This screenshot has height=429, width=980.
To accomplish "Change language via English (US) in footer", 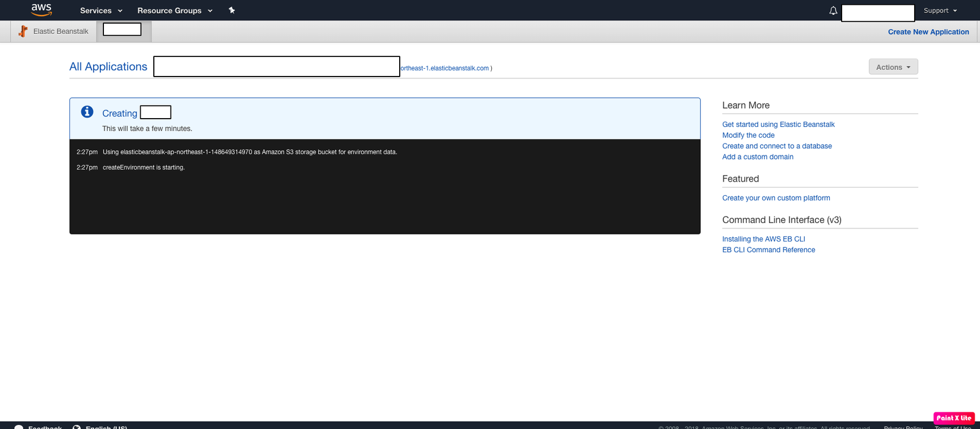I will (100, 427).
